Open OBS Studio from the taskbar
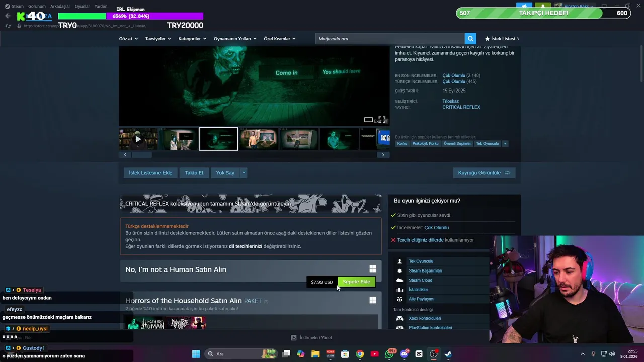 (433, 354)
